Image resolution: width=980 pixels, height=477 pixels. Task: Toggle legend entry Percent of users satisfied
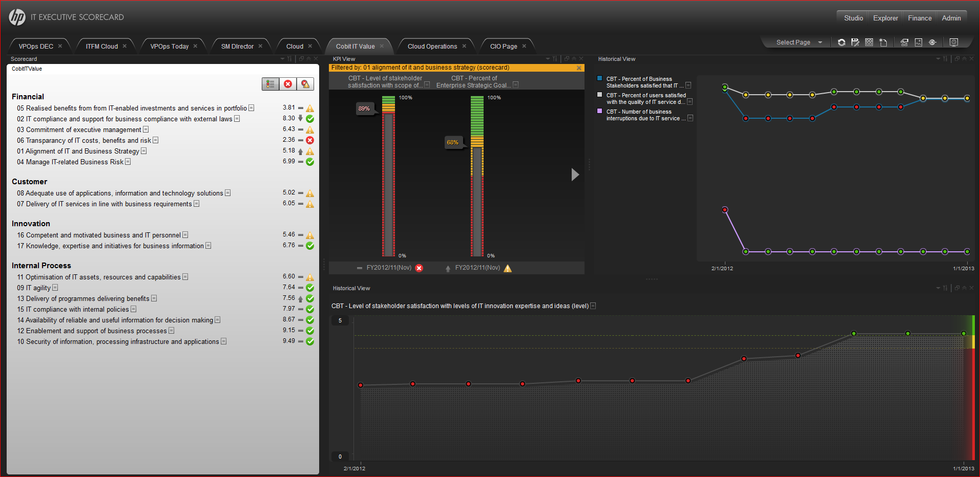click(646, 99)
